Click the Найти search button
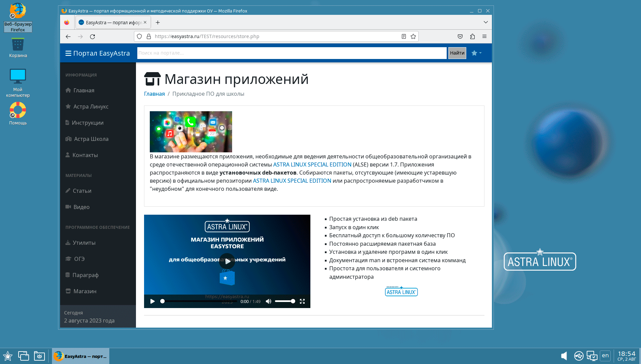 (x=457, y=53)
